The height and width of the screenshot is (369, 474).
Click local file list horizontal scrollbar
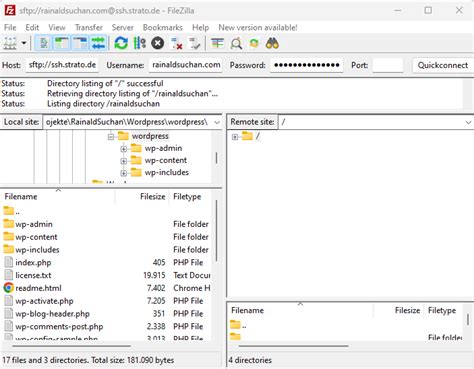[72, 346]
